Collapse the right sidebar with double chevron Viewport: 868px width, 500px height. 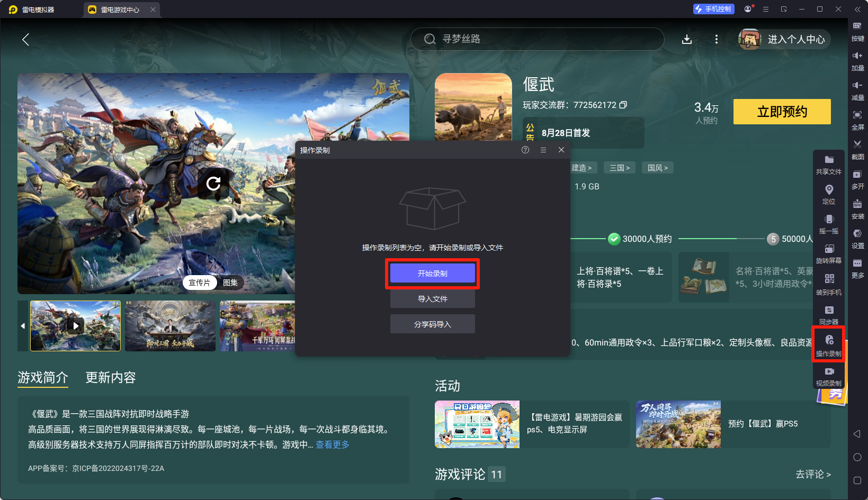857,9
